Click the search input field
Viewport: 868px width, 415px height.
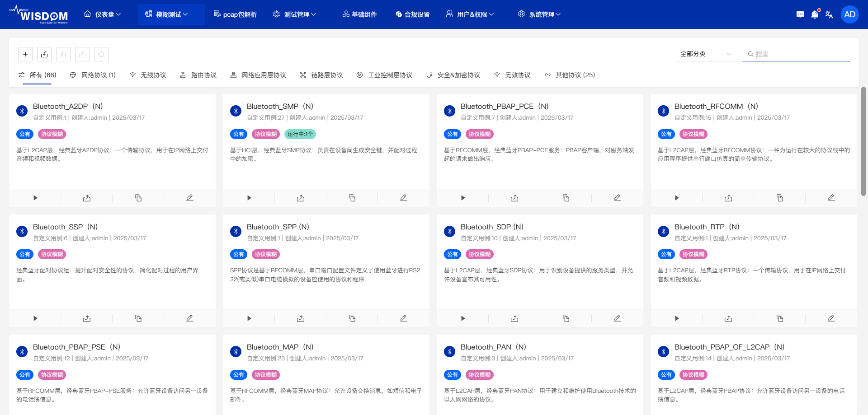click(x=800, y=54)
